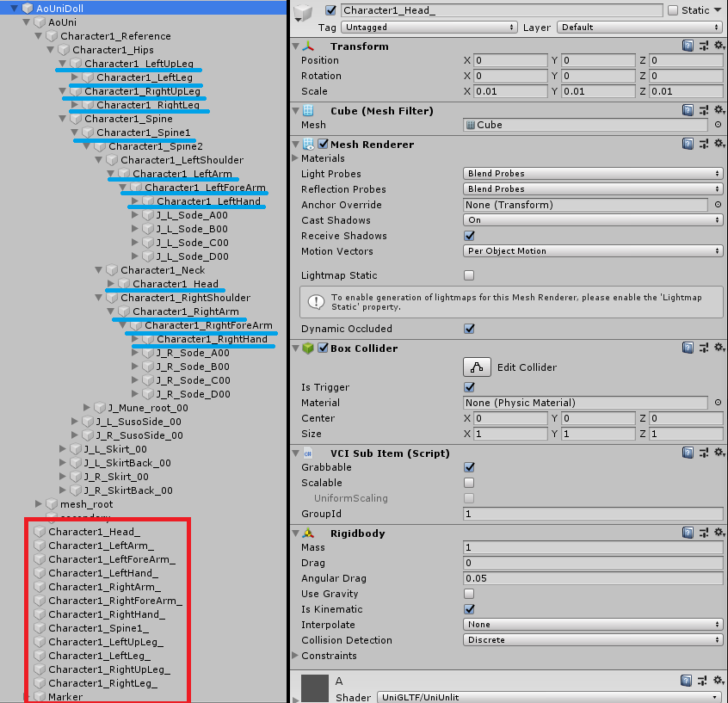The height and width of the screenshot is (703, 728).
Task: Click the Edit Collider icon button
Action: [477, 367]
